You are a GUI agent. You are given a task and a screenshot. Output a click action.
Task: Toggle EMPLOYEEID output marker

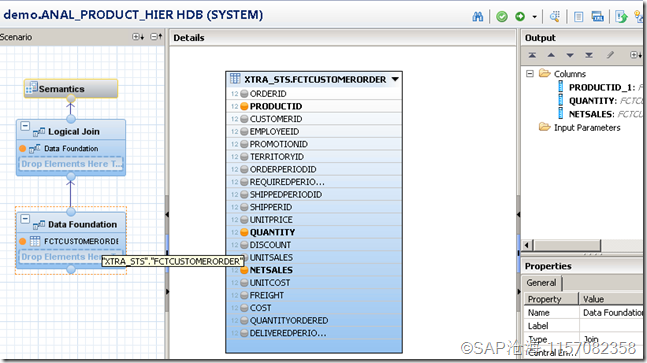[244, 132]
